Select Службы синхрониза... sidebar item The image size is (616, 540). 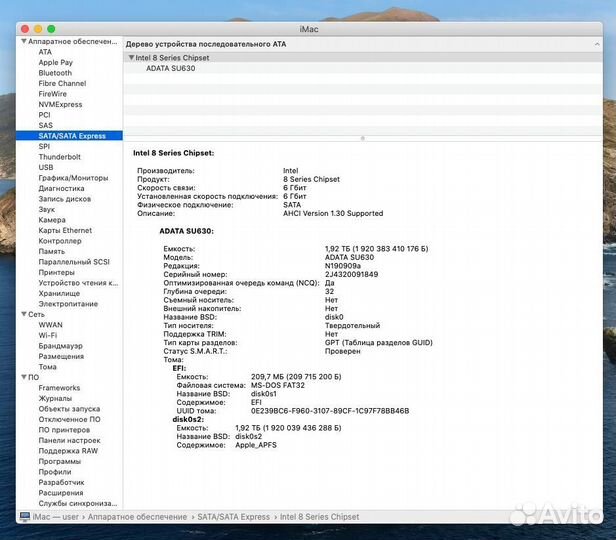click(78, 503)
